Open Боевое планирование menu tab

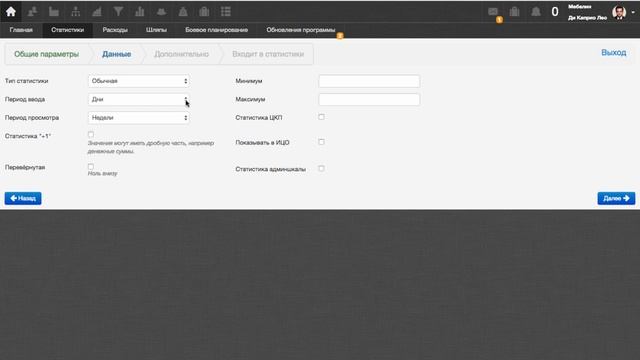pos(216,30)
